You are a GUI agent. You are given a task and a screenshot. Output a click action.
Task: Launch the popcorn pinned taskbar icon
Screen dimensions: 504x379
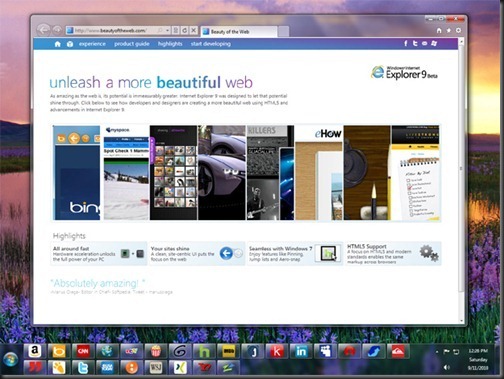[155, 351]
